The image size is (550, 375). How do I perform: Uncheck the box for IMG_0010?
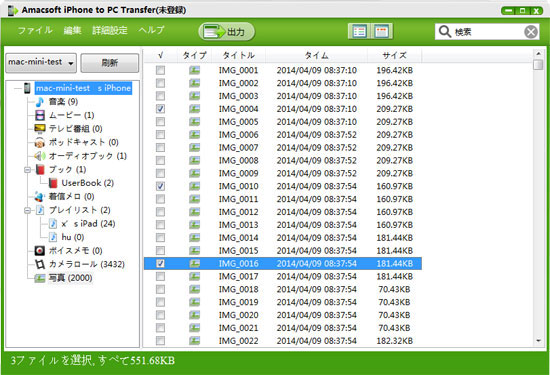[160, 186]
